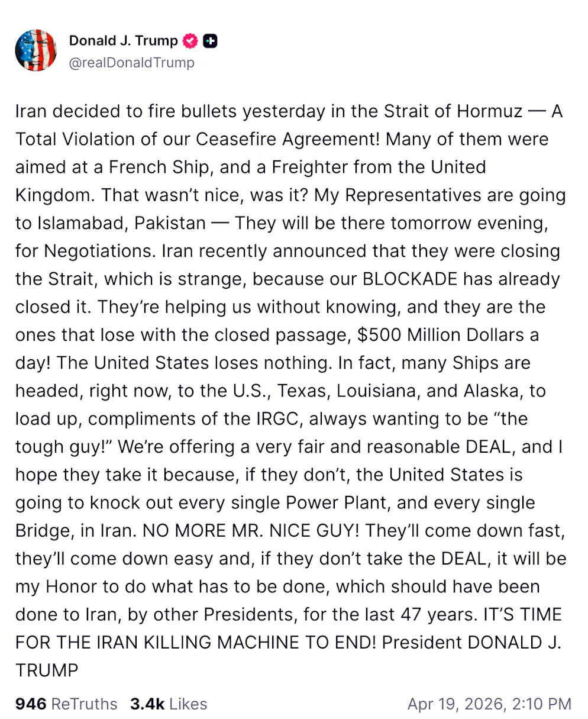Screen dimensions: 588x719
Task: Open the Apr 19, 2026, 2:10 PM timestamp
Action: pyautogui.click(x=490, y=704)
